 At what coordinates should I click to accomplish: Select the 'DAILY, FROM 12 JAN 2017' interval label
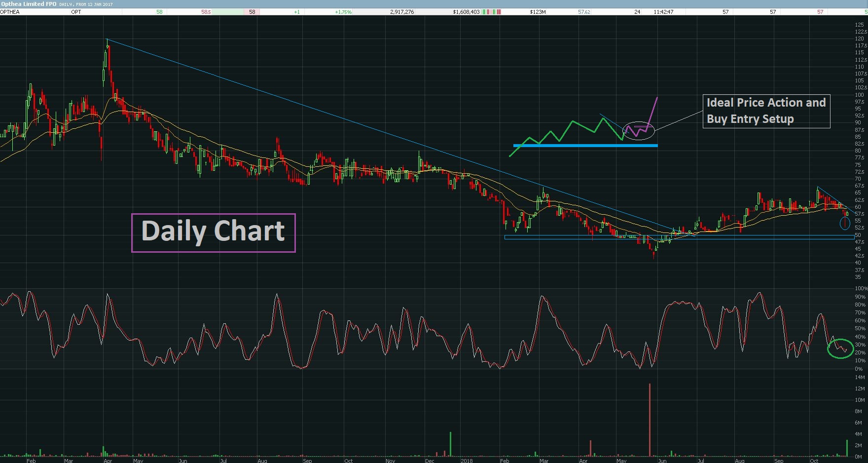point(86,4)
